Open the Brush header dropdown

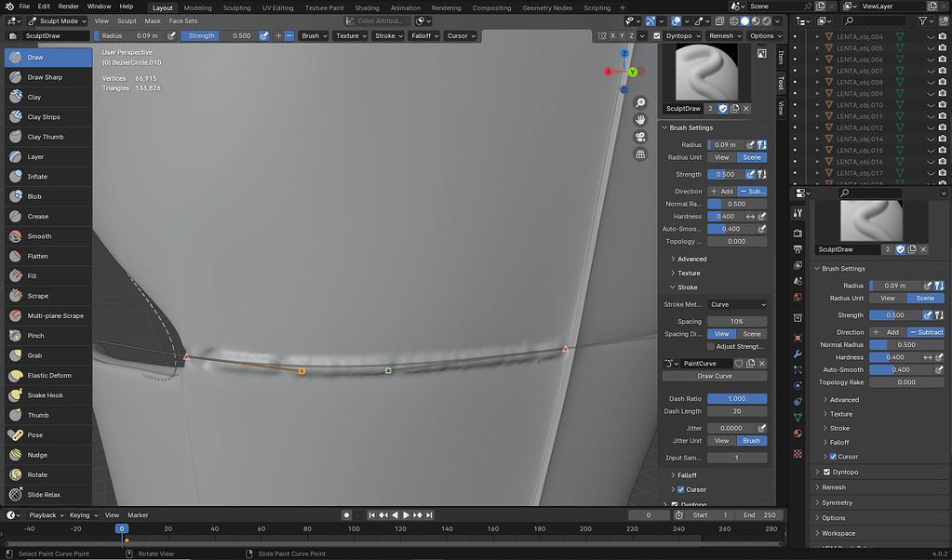(315, 35)
